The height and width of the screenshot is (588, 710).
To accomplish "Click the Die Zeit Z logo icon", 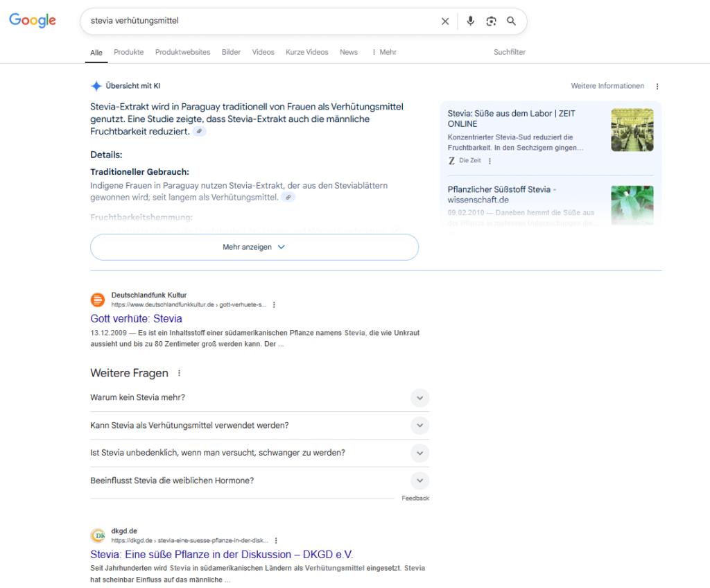I will click(x=451, y=160).
